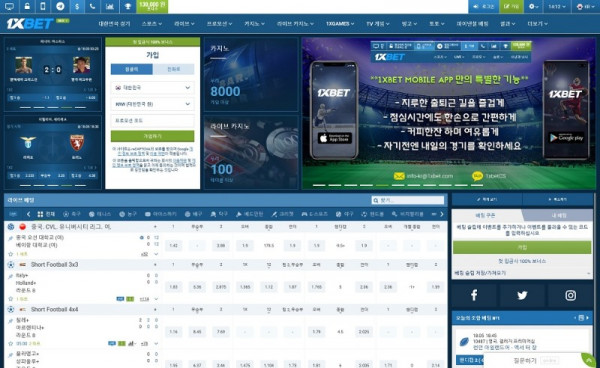Click 첫 입금시 100% 보너스 link
Screen dimensions: 600x368
coord(522,261)
